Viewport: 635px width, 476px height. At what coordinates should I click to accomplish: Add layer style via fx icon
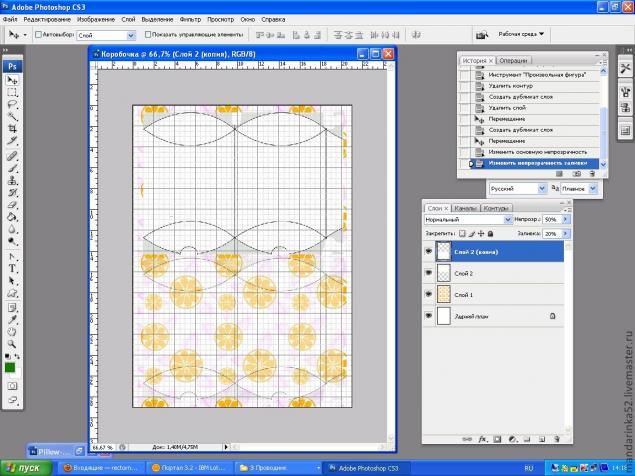click(482, 439)
